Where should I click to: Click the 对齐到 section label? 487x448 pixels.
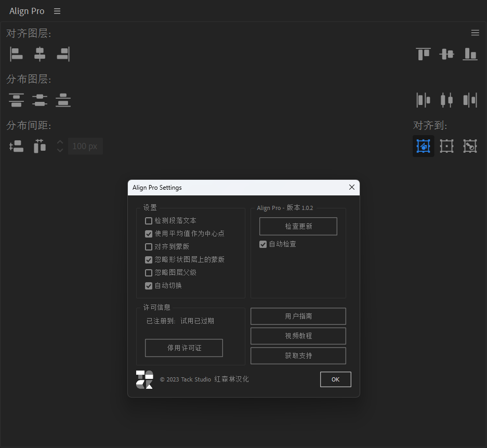[430, 125]
